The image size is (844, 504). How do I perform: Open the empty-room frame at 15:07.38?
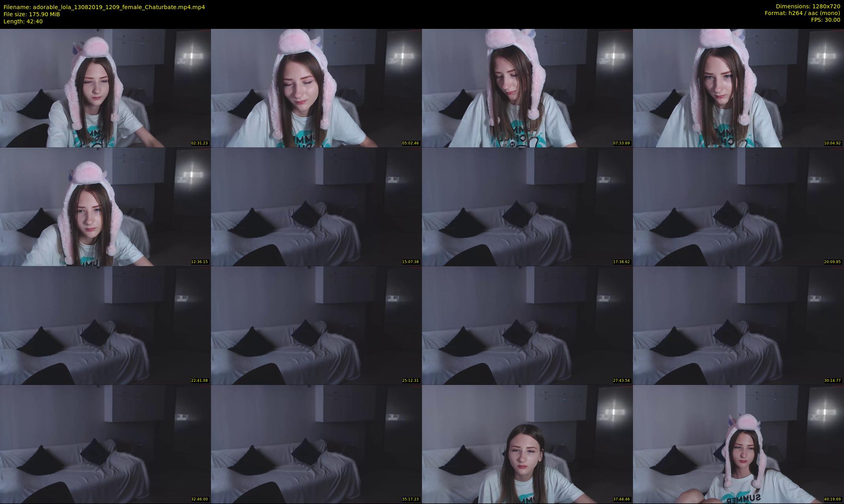pos(316,207)
